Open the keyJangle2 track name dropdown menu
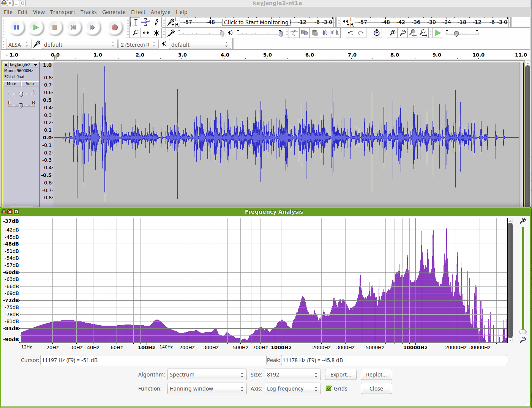This screenshot has width=532, height=408. 24,65
